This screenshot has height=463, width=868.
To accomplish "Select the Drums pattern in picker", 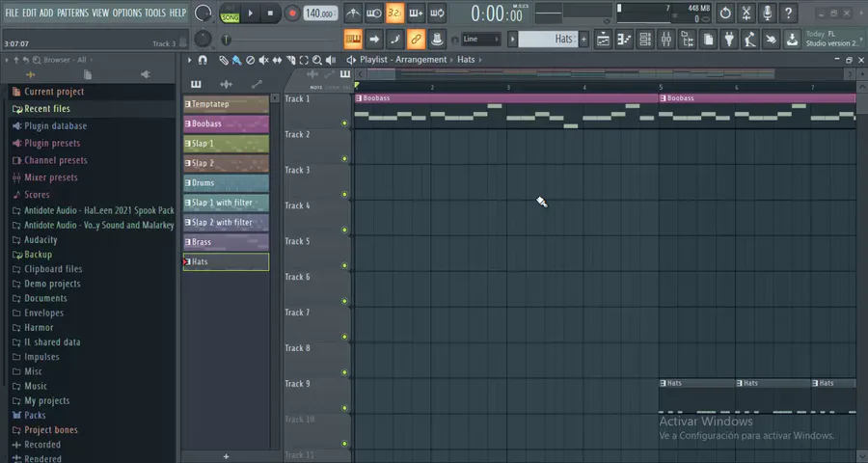I will pos(226,182).
